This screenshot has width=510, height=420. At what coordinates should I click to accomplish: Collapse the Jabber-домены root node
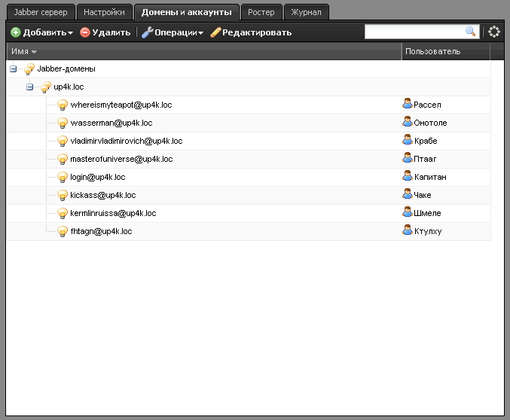pyautogui.click(x=14, y=69)
